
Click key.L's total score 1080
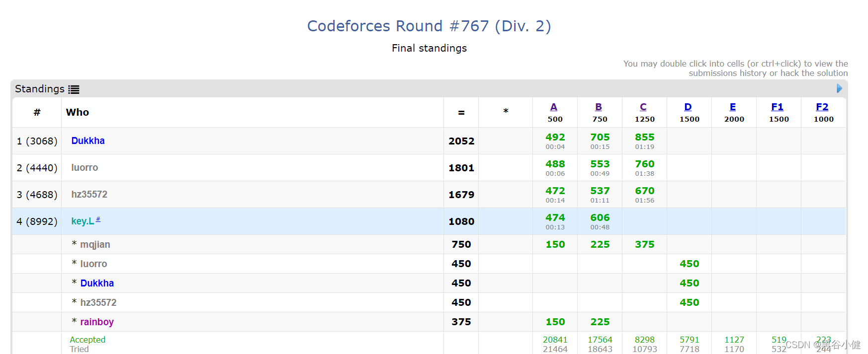[x=461, y=221]
